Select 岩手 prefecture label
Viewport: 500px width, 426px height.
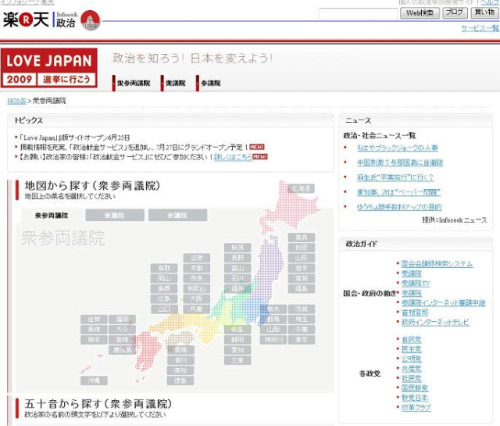(x=301, y=268)
